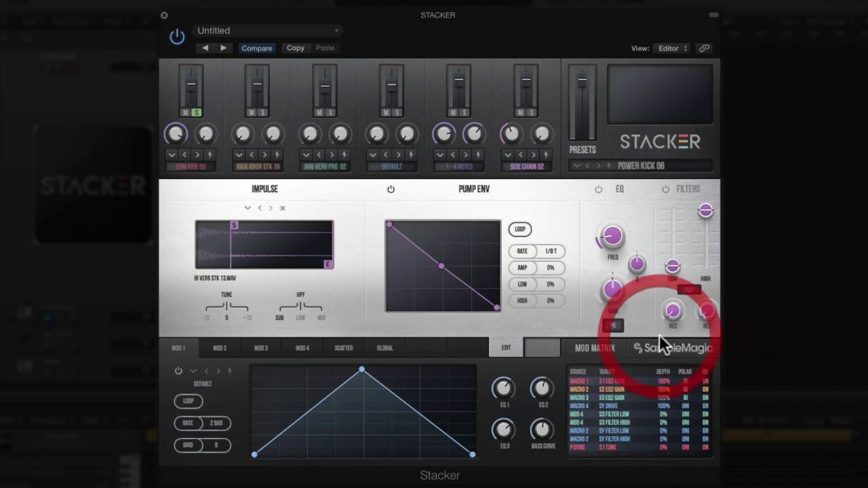868x488 pixels.
Task: Load next impulse with right arrow
Action: 271,208
